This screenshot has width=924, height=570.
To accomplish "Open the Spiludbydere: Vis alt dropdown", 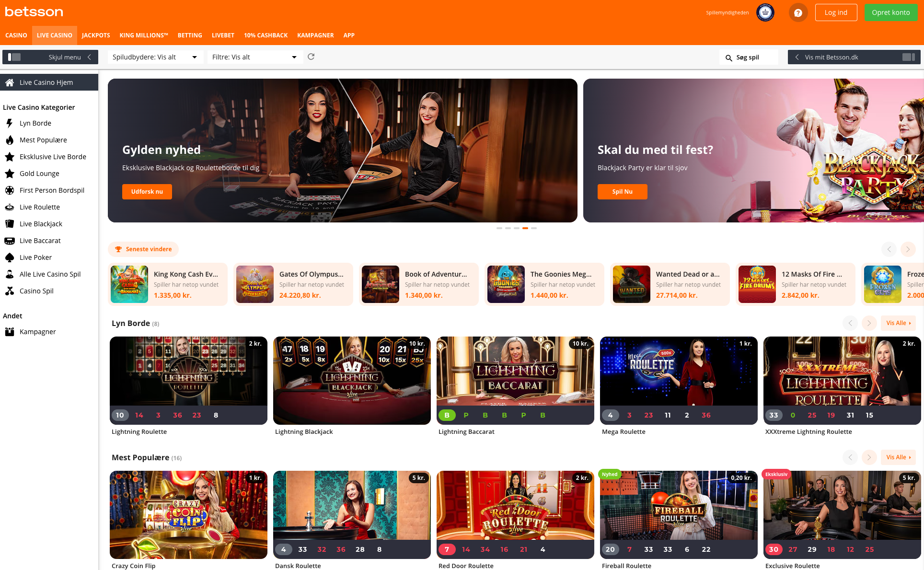I will click(x=155, y=57).
